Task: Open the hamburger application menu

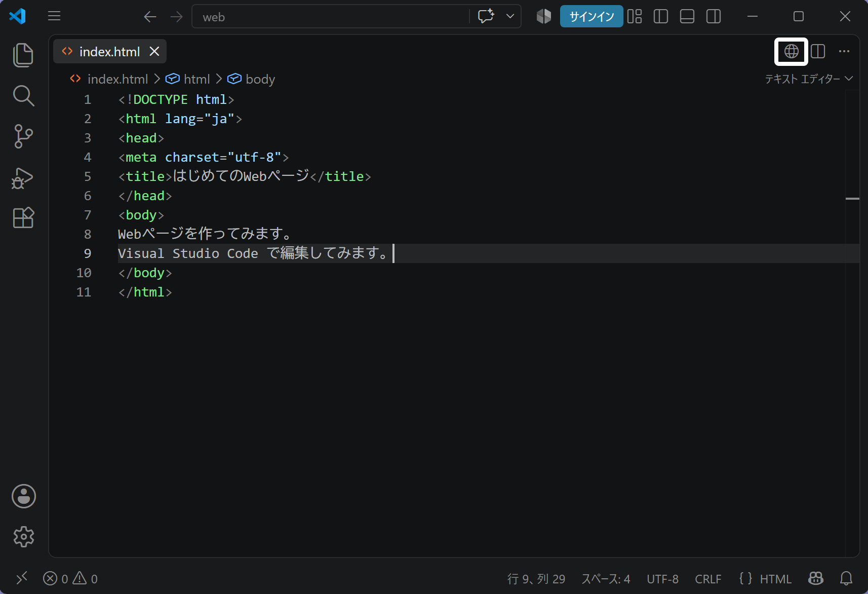Action: tap(54, 16)
